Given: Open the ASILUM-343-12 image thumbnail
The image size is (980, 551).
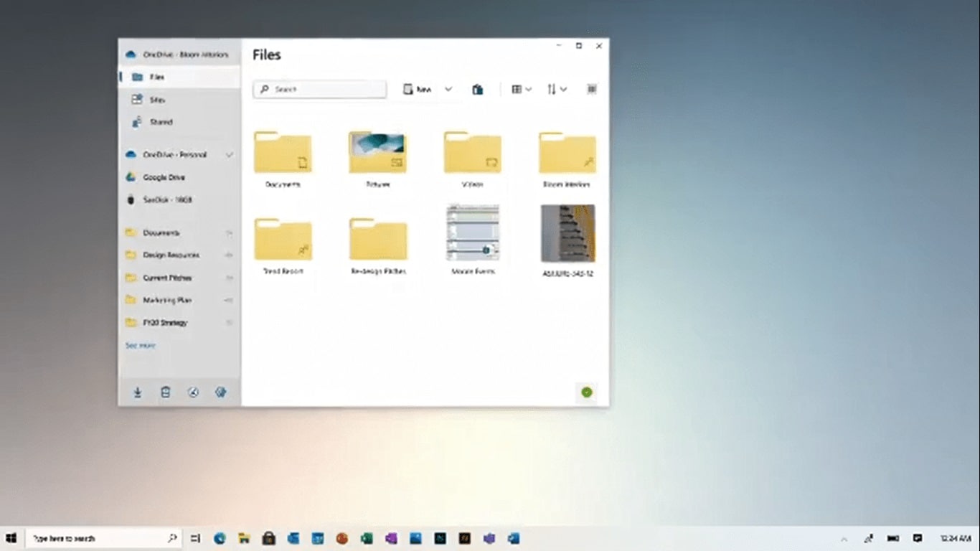Looking at the screenshot, I should click(567, 232).
